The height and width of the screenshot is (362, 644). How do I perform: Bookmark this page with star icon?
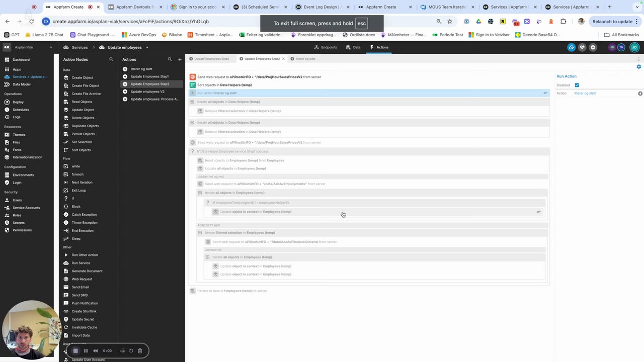click(450, 22)
